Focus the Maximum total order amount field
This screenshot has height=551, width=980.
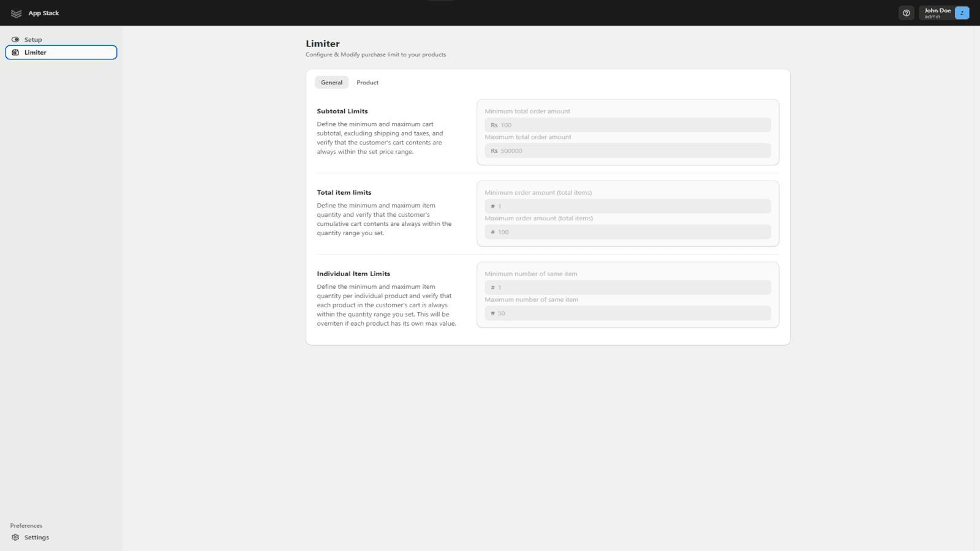pos(631,151)
